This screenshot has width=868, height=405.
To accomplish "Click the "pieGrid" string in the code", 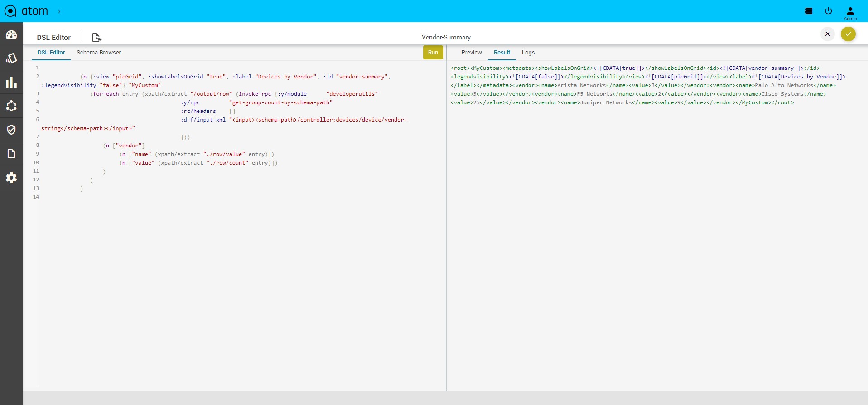I will (x=127, y=77).
